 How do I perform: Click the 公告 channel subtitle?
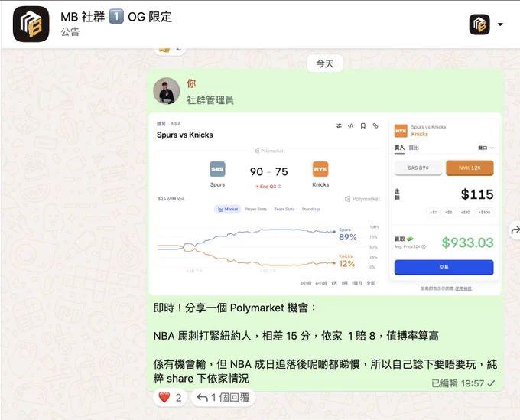point(70,32)
